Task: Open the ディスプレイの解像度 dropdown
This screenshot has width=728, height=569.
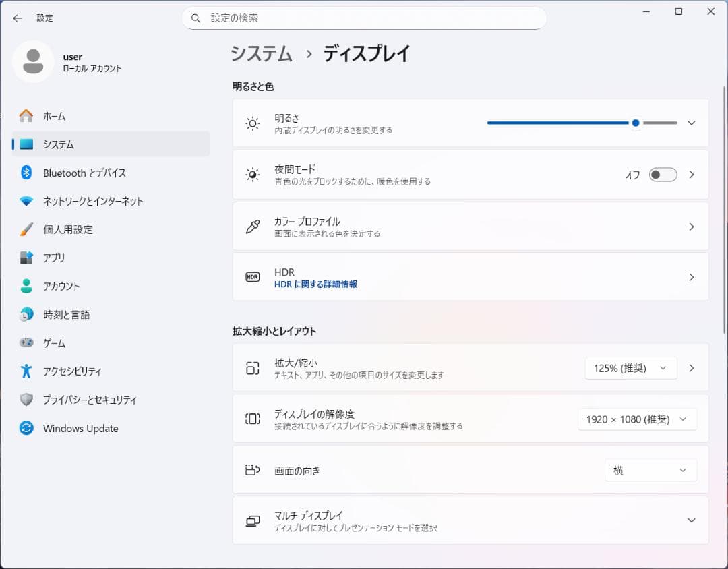Action: pos(637,419)
